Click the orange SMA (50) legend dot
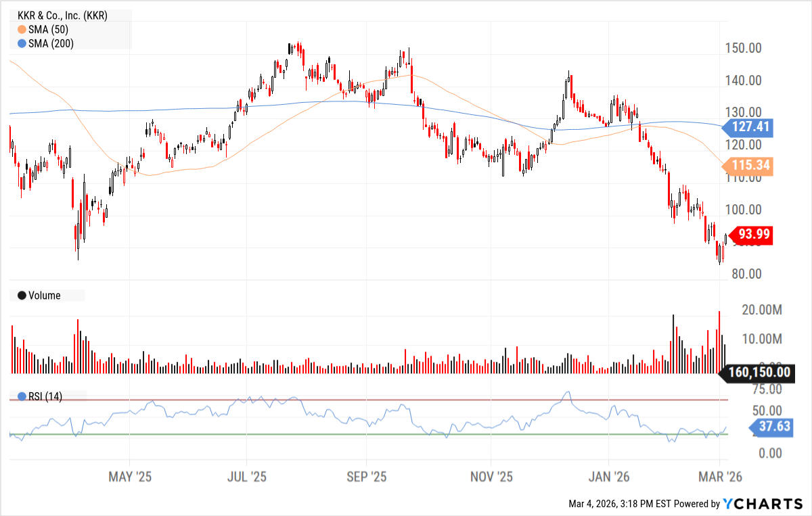 [22, 30]
